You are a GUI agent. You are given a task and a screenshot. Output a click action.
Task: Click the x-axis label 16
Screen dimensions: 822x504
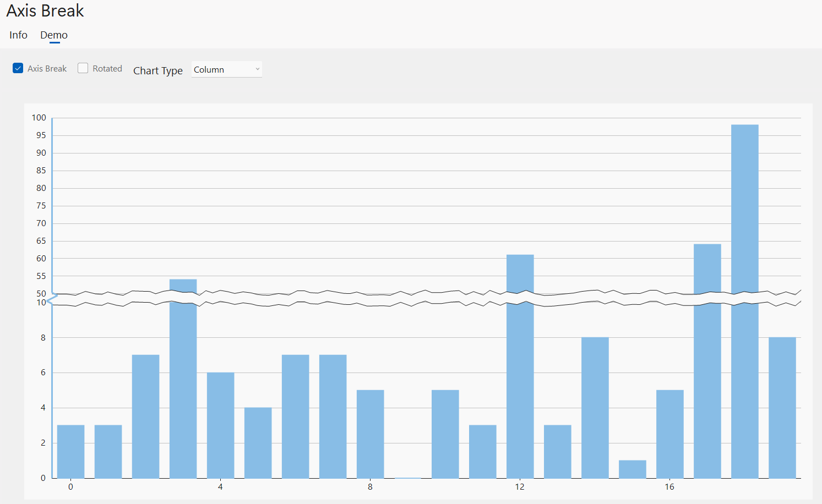669,487
